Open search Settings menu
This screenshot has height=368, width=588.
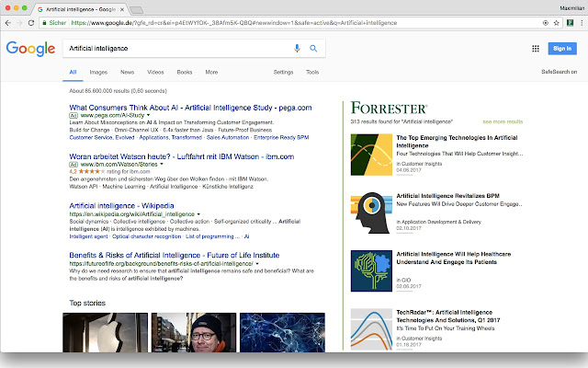point(283,72)
